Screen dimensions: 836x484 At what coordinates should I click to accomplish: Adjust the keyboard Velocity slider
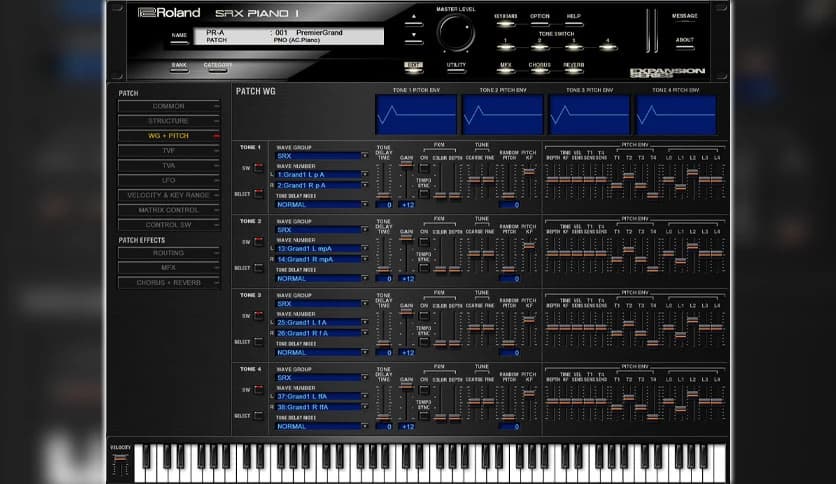[121, 457]
